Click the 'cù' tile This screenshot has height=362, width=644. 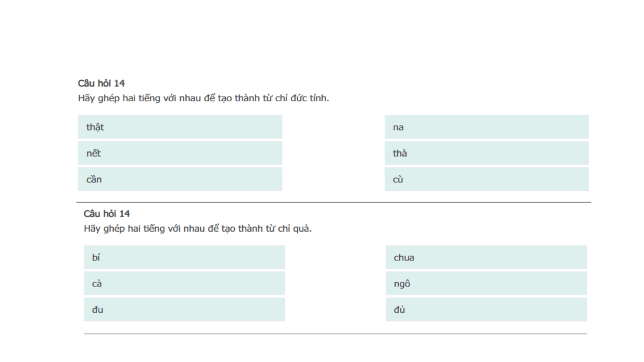tap(486, 179)
